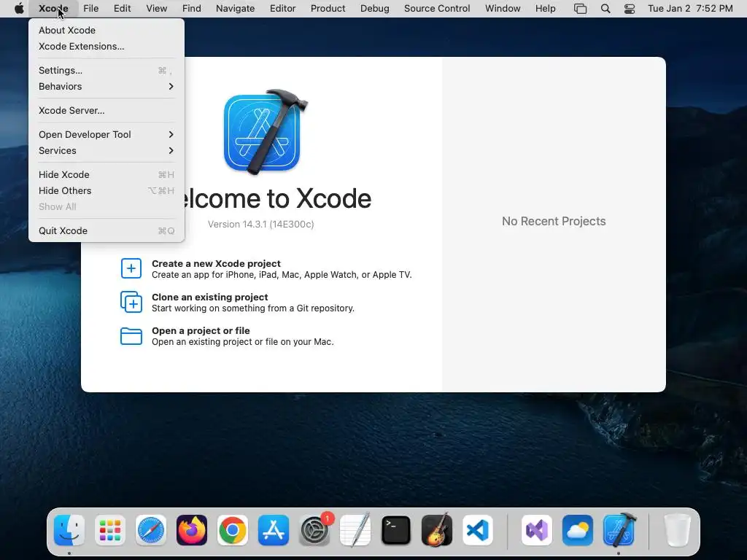Open Terminal from the Dock
Viewport: 747px width, 560px height.
click(396, 530)
